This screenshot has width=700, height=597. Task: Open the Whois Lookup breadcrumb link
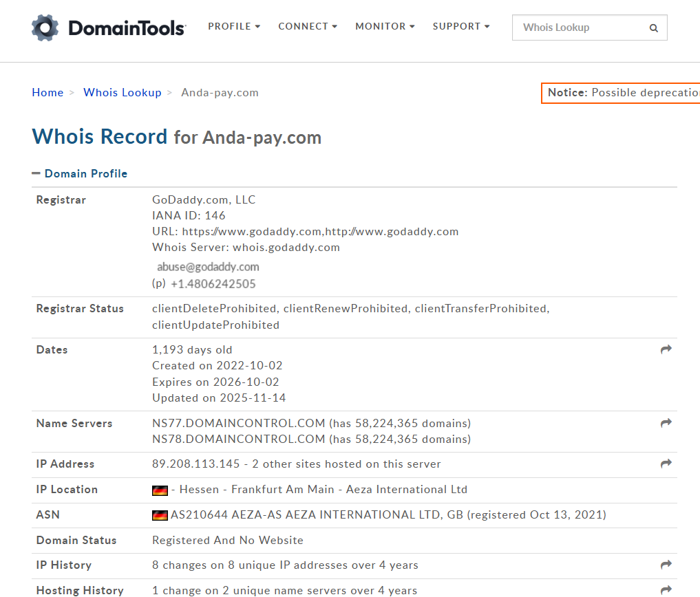click(x=122, y=92)
